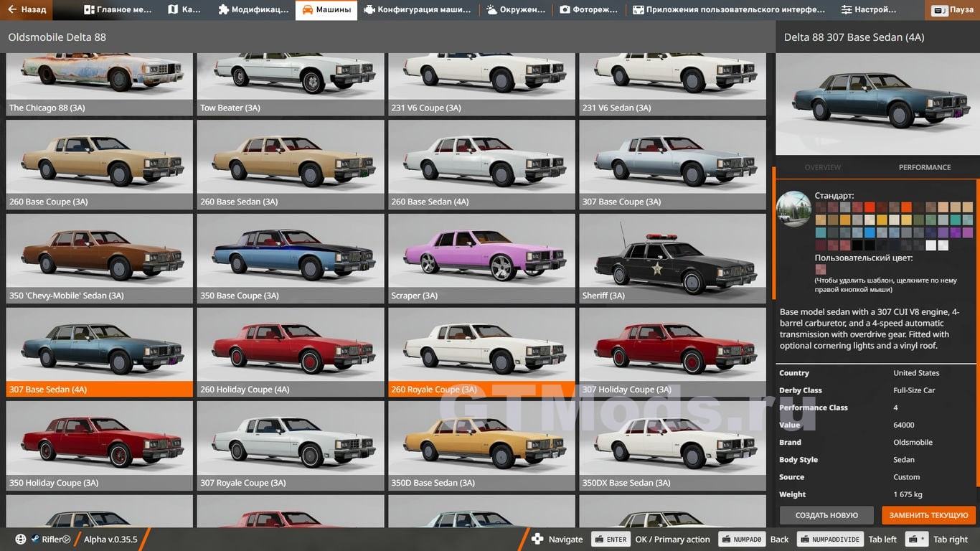The width and height of the screenshot is (980, 551).
Task: Click the map icon tab (Ка...)
Action: (184, 10)
